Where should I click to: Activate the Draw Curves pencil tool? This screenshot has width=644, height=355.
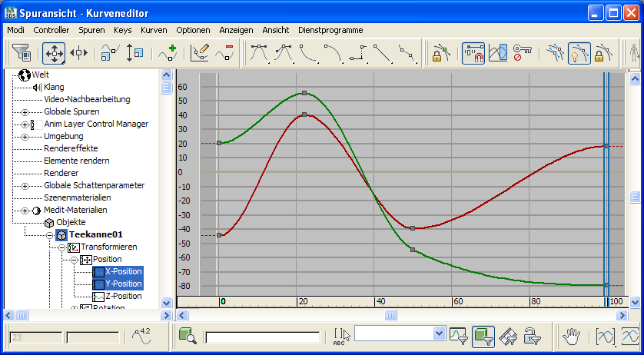pyautogui.click(x=200, y=53)
